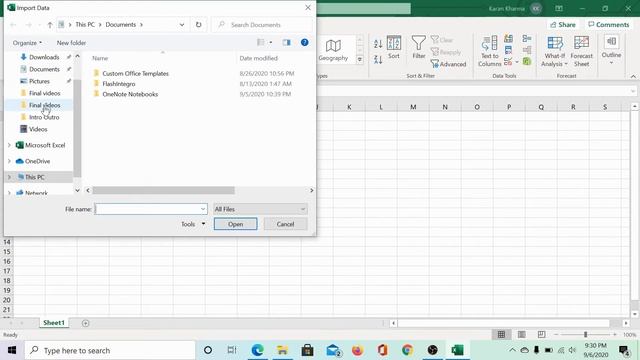The image size is (640, 360).
Task: Create a Forecast Sheet in Excel
Action: pyautogui.click(x=581, y=51)
